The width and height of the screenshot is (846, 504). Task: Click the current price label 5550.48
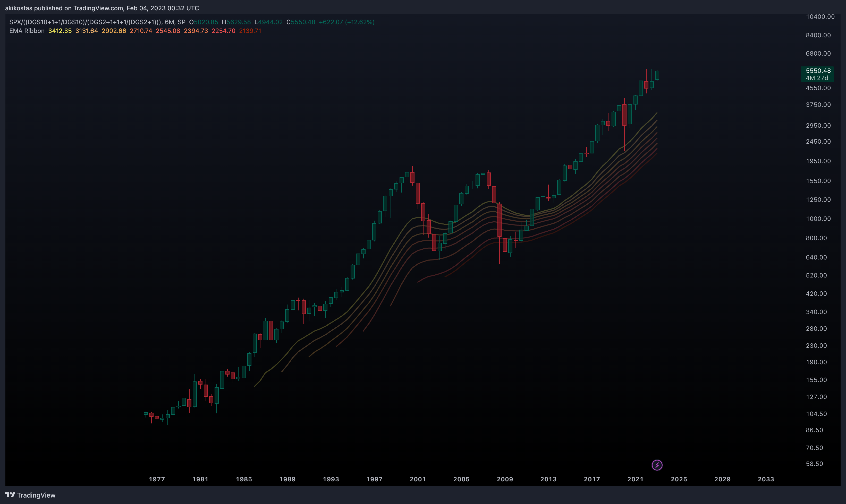(x=818, y=71)
